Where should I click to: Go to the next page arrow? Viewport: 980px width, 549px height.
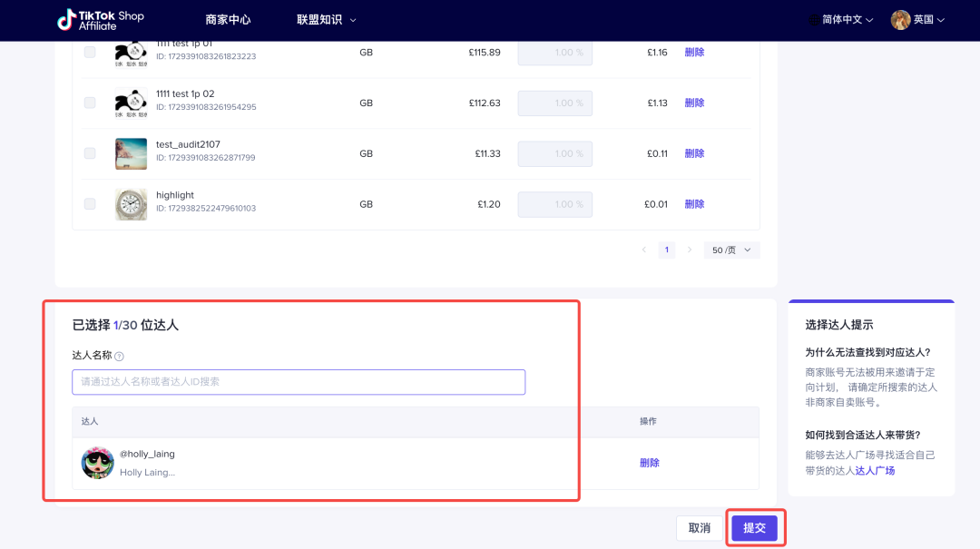[x=690, y=250]
